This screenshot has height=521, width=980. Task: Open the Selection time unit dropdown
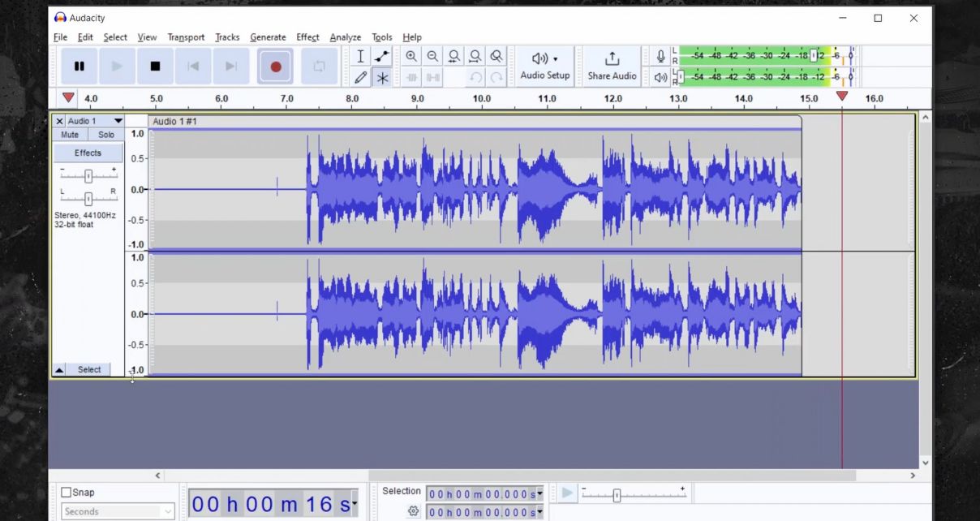(x=539, y=492)
